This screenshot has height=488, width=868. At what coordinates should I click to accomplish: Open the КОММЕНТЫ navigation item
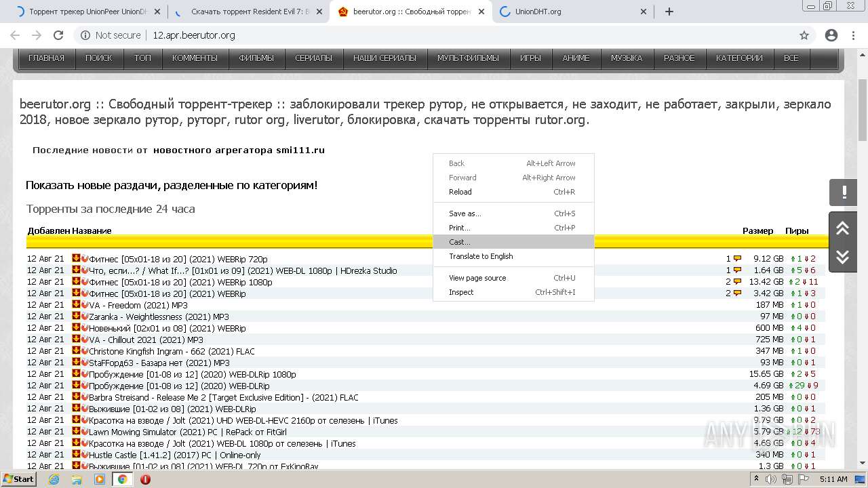point(195,58)
